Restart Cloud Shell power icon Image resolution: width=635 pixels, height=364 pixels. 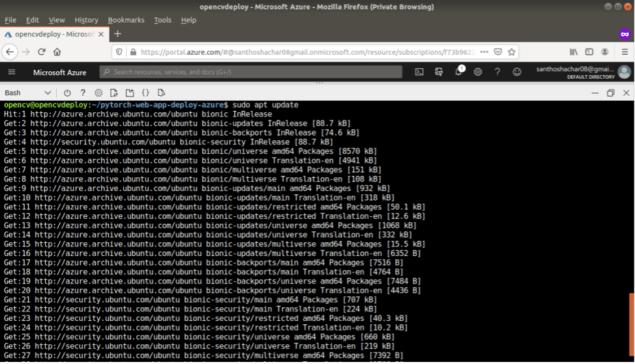pyautogui.click(x=67, y=93)
